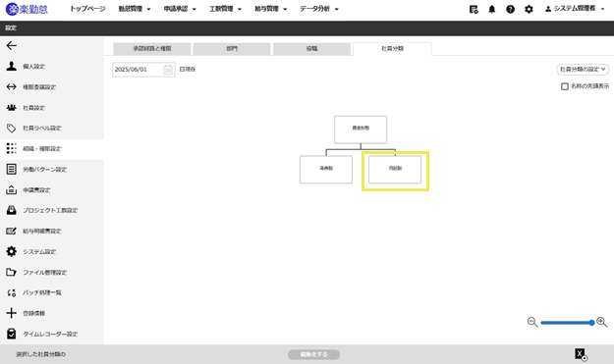Select the 賃金形態 root node

tap(361, 130)
